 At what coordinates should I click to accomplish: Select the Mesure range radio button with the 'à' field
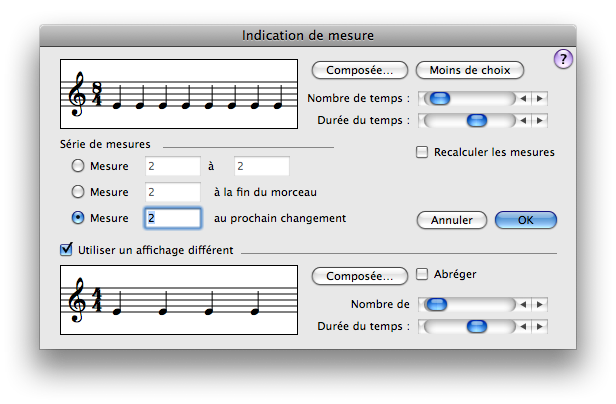pos(78,166)
